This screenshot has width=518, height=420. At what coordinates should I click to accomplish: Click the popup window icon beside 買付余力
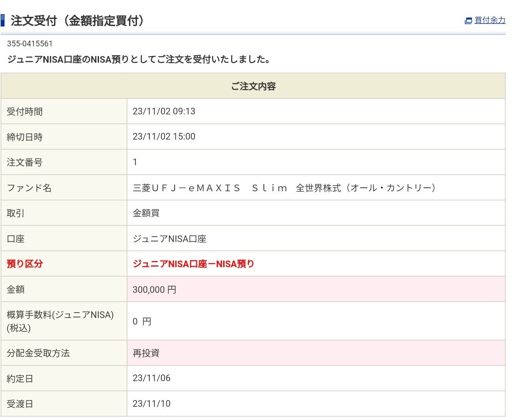(468, 21)
